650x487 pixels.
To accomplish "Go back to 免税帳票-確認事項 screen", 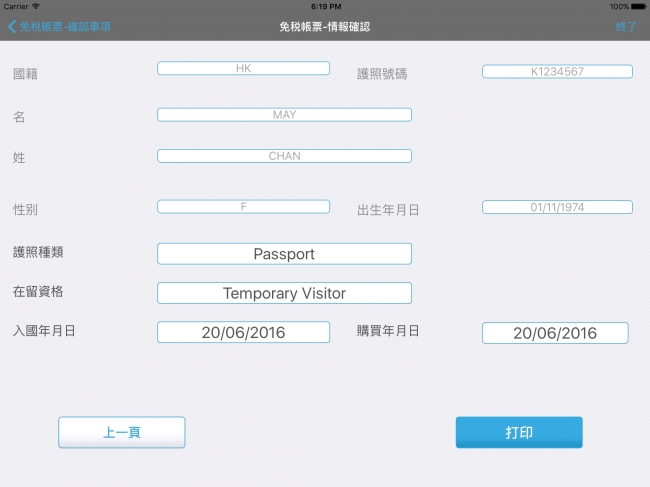I will [x=59, y=27].
